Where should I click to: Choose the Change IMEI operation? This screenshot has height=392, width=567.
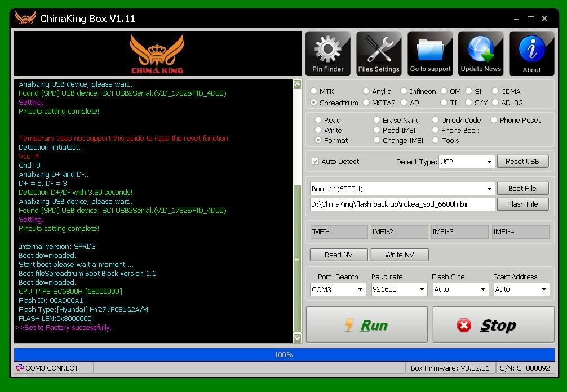376,140
